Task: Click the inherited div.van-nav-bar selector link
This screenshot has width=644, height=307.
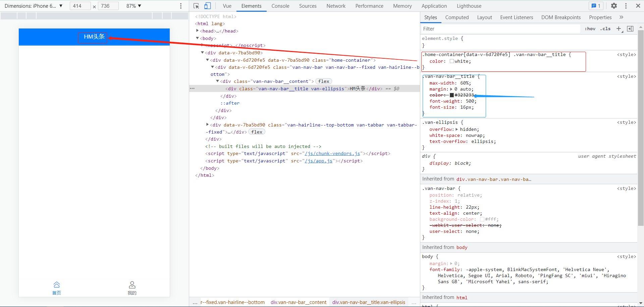Action: (x=494, y=180)
